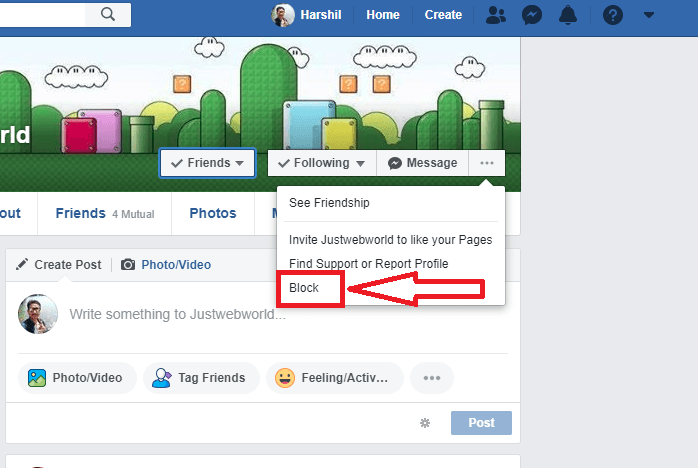698x468 pixels.
Task: Click the Photo/Video pill button
Action: [x=77, y=378]
